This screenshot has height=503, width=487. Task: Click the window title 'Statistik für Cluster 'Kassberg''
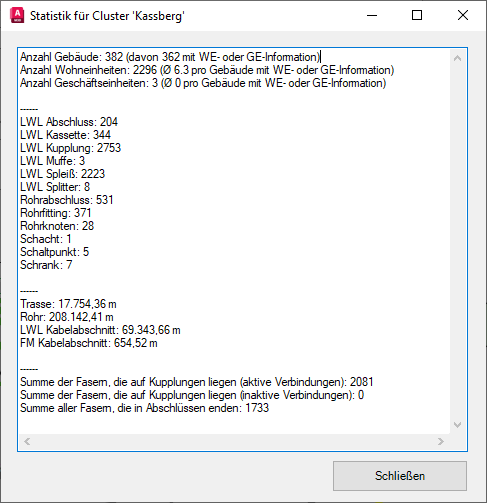(x=107, y=16)
